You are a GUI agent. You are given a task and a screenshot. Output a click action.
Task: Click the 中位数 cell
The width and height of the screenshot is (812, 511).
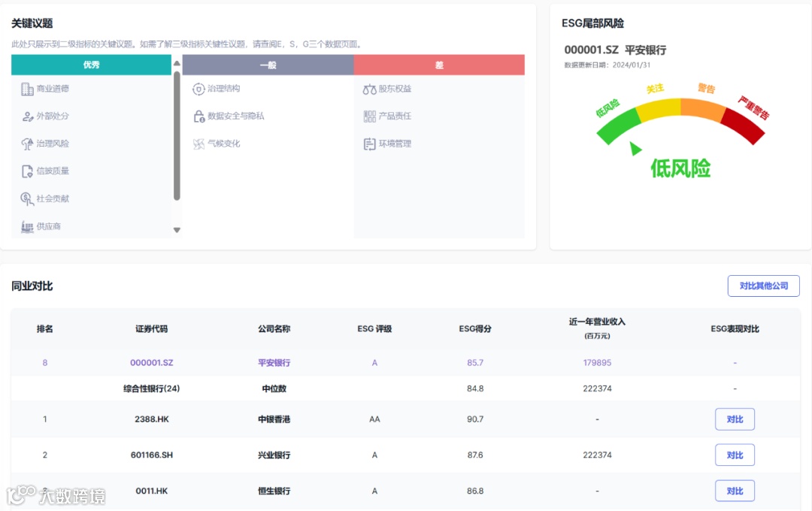click(x=274, y=389)
